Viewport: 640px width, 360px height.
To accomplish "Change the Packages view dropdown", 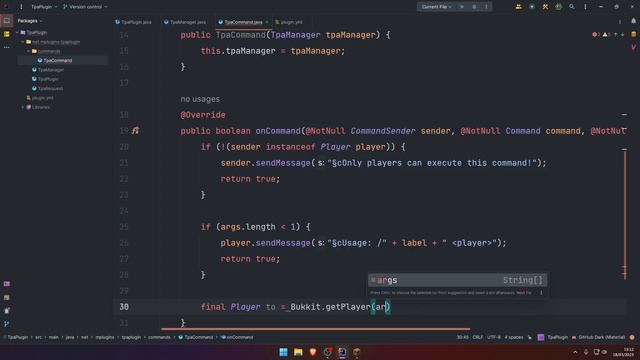I will click(30, 21).
